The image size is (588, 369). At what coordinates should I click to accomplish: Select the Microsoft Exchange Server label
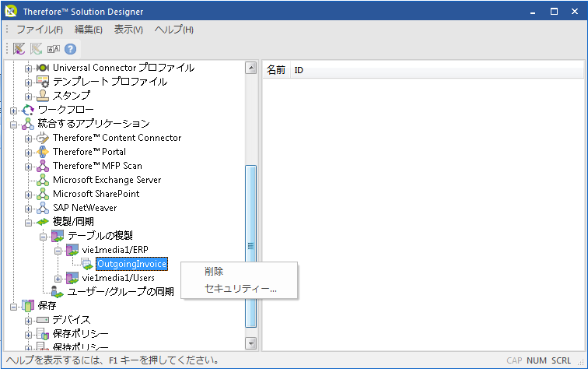click(x=107, y=180)
